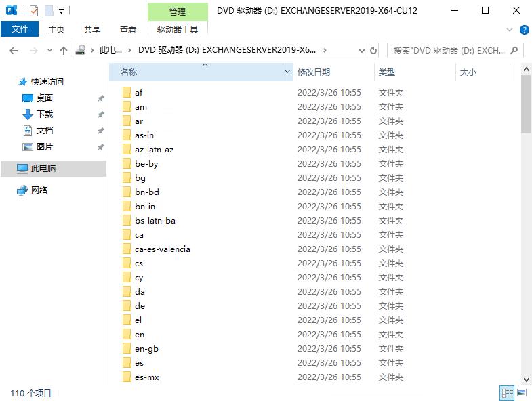Sort by the 大小 column header
Screen dimensions: 532x401
pyautogui.click(x=483, y=72)
